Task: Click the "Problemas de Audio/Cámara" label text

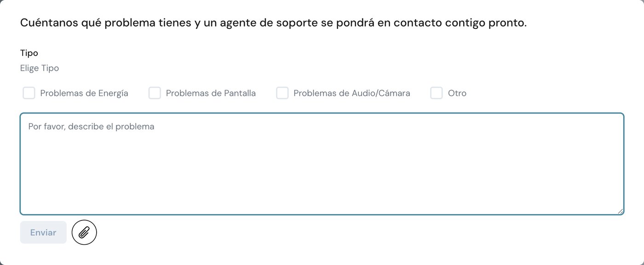Action: click(352, 93)
